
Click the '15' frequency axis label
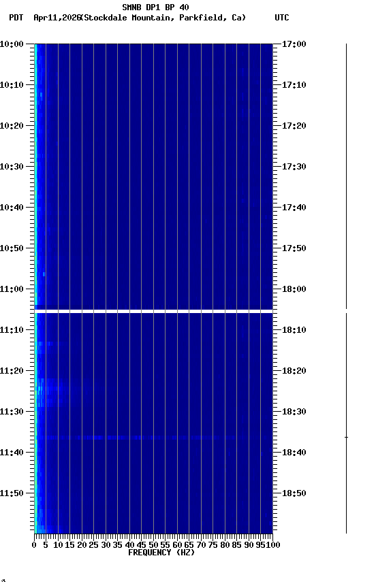69,546
